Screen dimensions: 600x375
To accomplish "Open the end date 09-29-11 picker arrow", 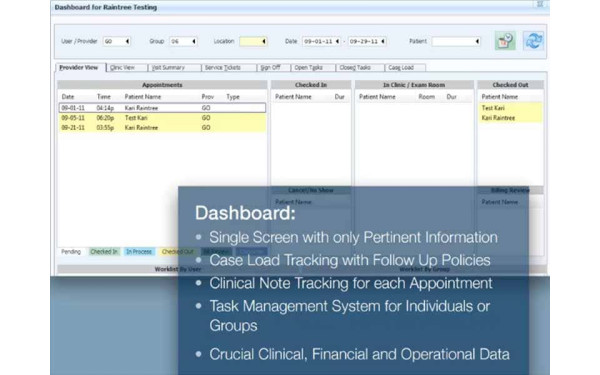I will click(x=383, y=41).
